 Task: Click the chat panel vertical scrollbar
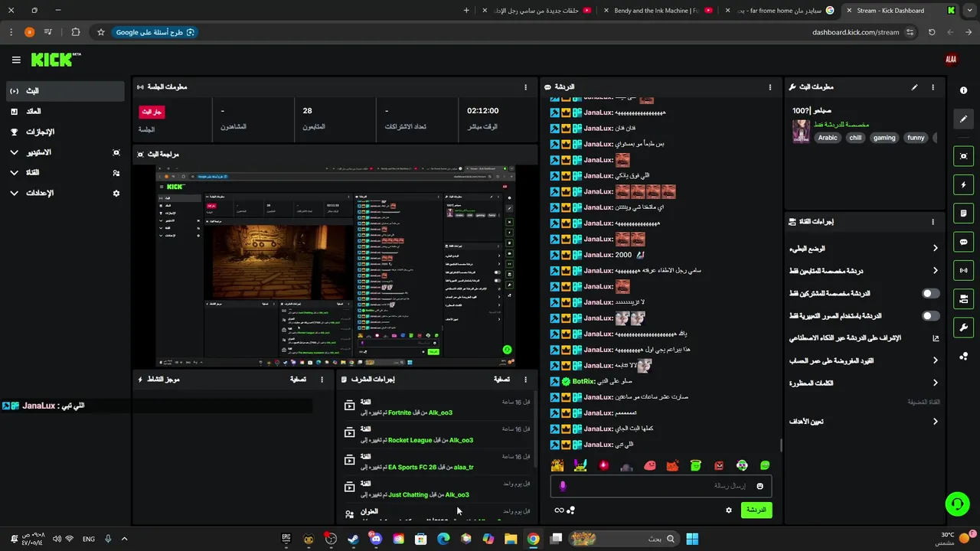(x=780, y=445)
